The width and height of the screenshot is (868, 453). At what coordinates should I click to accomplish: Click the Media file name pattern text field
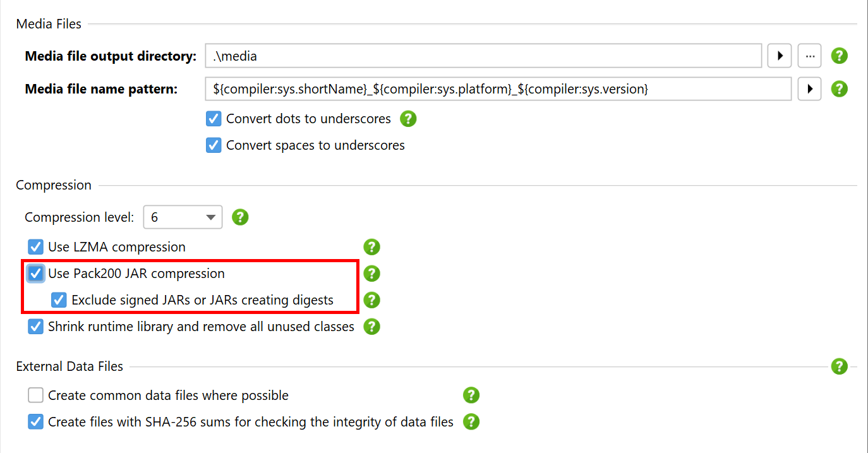point(498,89)
